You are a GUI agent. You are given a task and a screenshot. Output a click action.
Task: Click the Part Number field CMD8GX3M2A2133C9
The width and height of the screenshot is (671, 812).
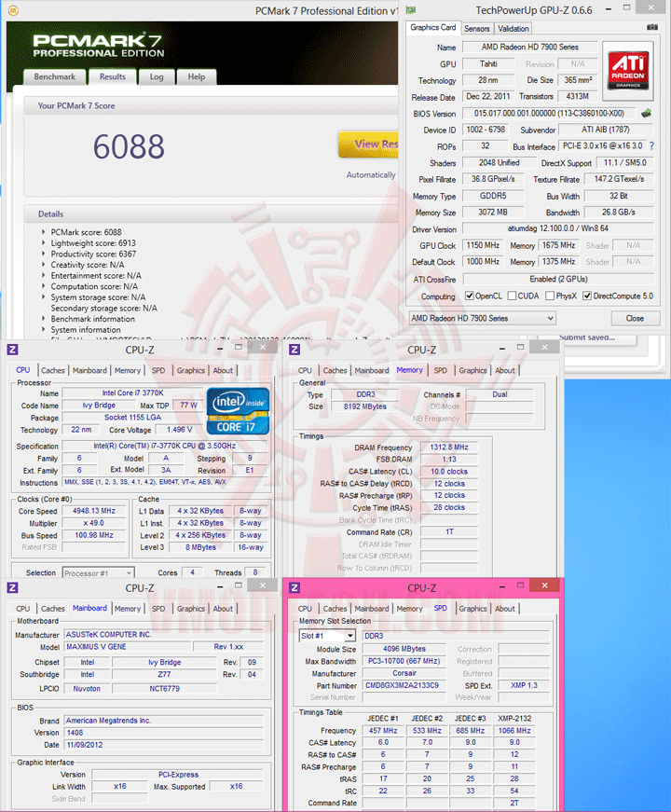[x=403, y=685]
